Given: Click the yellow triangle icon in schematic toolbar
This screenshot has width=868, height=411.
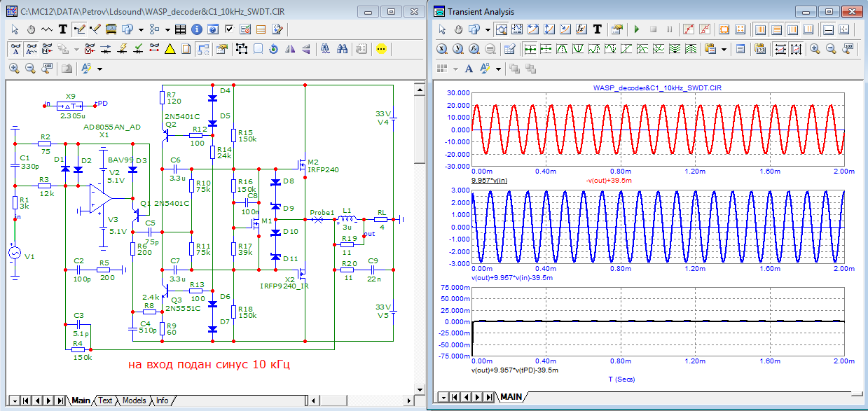Looking at the screenshot, I should 170,49.
